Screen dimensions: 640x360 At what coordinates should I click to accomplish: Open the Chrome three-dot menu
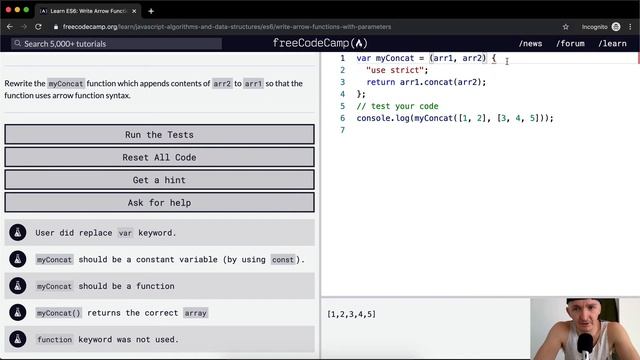pos(631,27)
